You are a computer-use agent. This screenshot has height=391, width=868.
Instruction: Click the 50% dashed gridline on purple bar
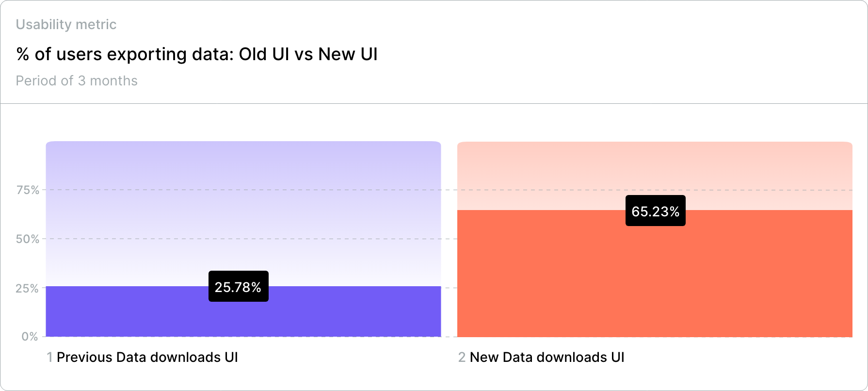point(243,239)
